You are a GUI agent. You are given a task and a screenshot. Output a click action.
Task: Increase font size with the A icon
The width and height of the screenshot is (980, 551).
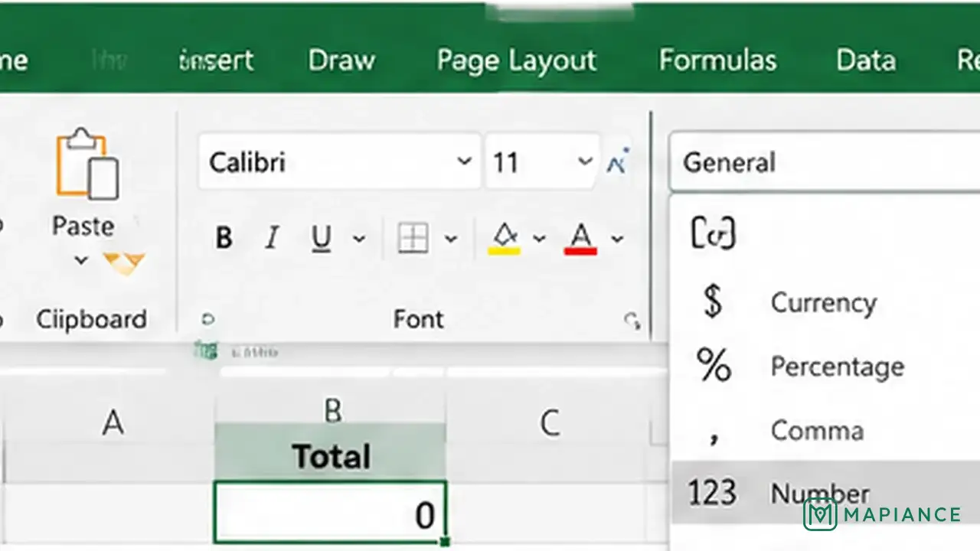pos(618,161)
